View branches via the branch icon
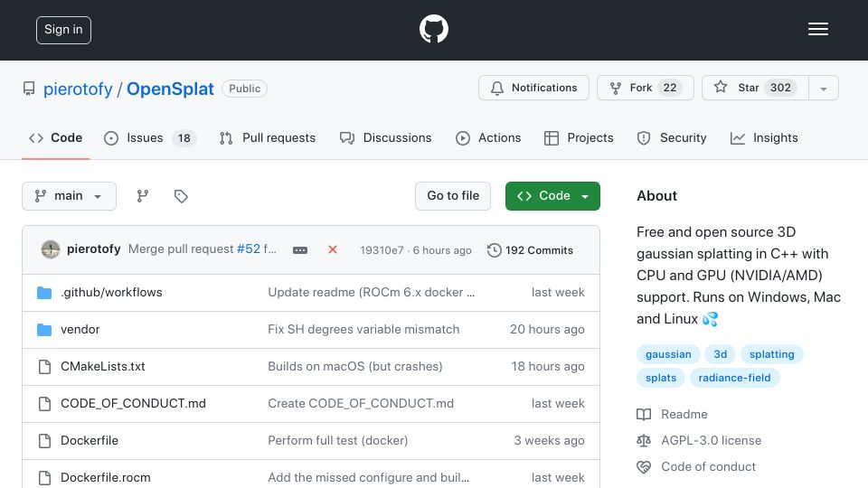This screenshot has height=488, width=868. (x=143, y=196)
